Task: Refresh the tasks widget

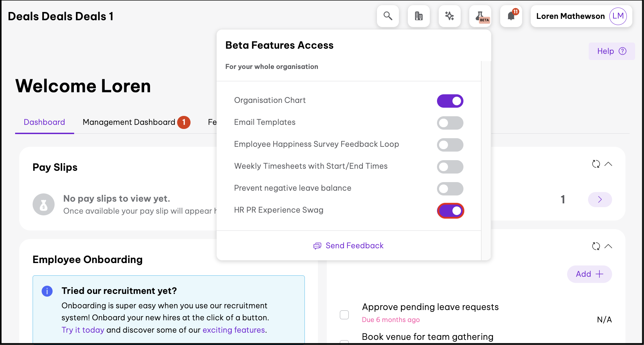Action: click(x=596, y=246)
